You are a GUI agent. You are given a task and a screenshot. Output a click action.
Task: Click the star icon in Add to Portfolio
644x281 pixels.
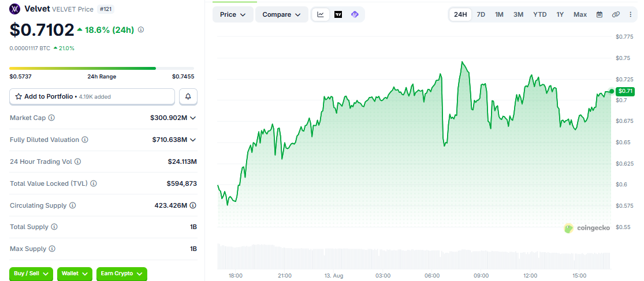[x=18, y=96]
